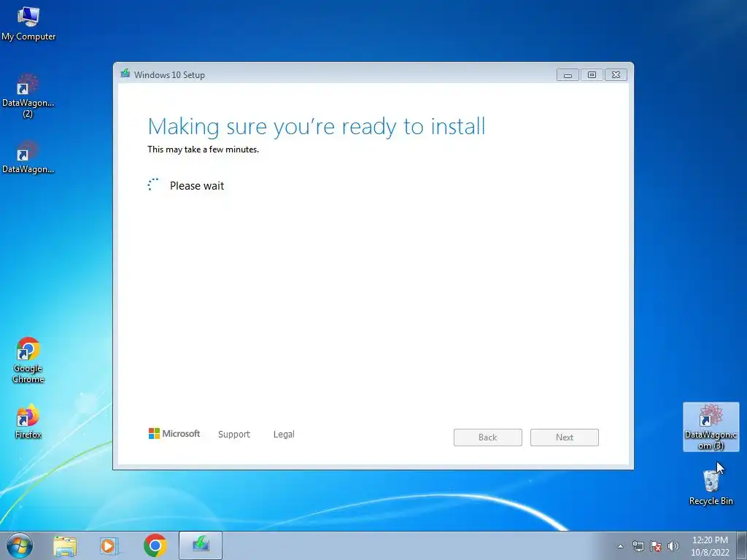This screenshot has width=747, height=560.
Task: Maximize the Windows 10 Setup window
Action: coord(592,75)
